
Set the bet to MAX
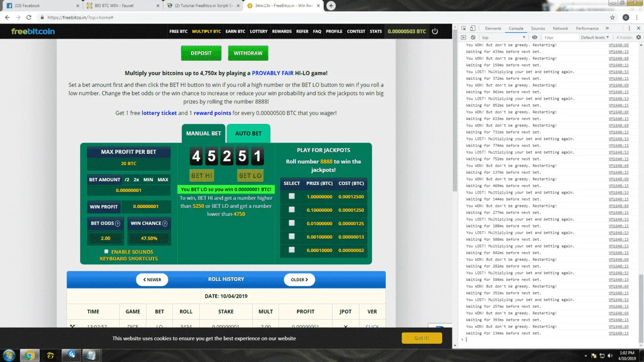[x=163, y=180]
